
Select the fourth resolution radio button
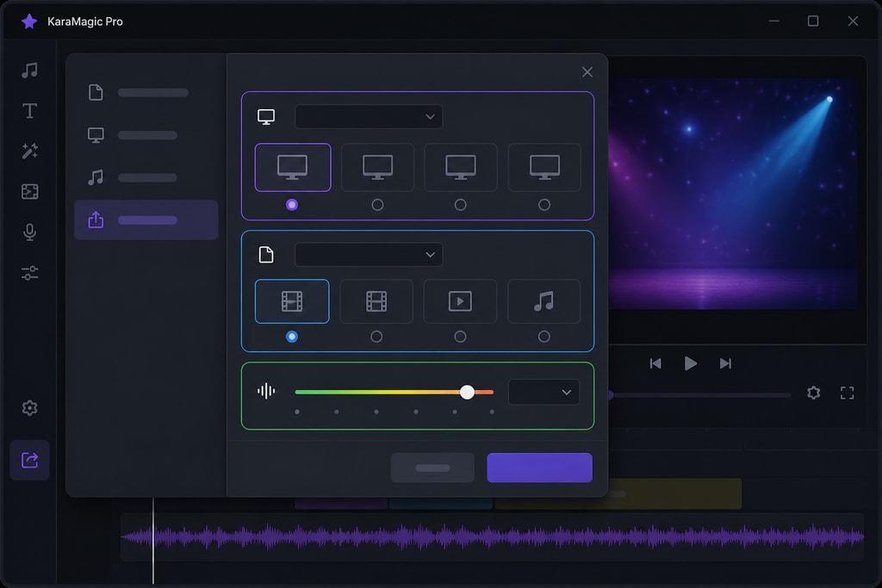click(x=544, y=205)
